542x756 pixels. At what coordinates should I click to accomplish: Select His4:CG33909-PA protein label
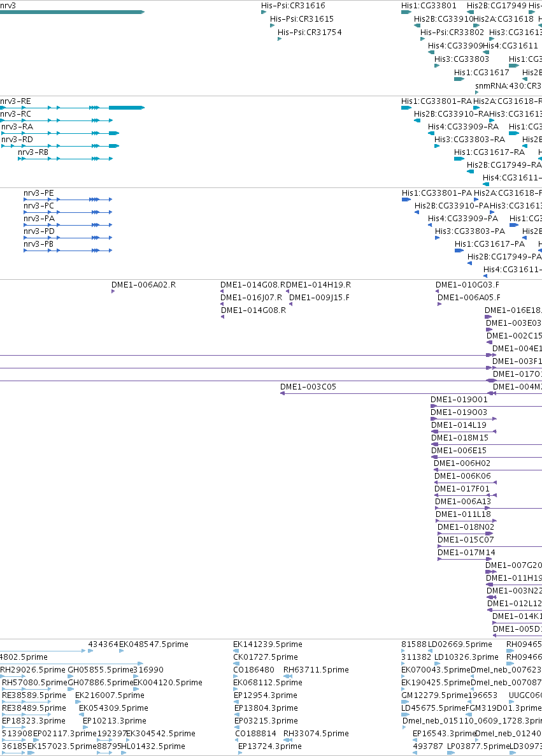pos(464,219)
